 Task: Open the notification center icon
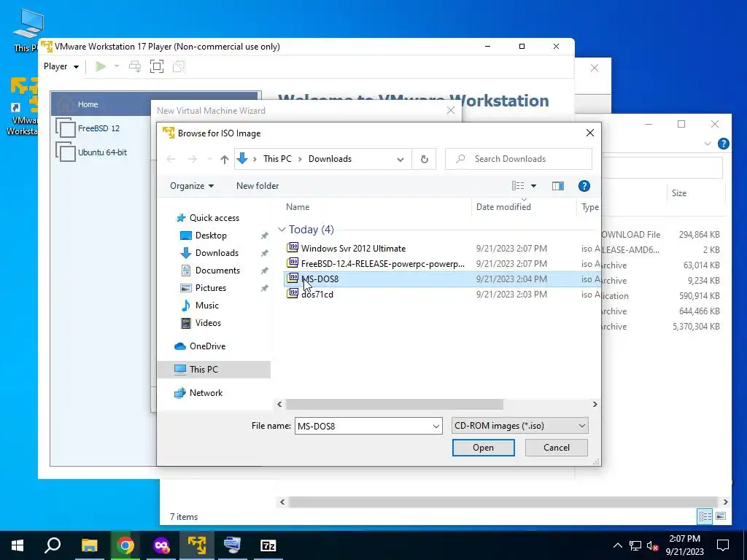pyautogui.click(x=723, y=545)
